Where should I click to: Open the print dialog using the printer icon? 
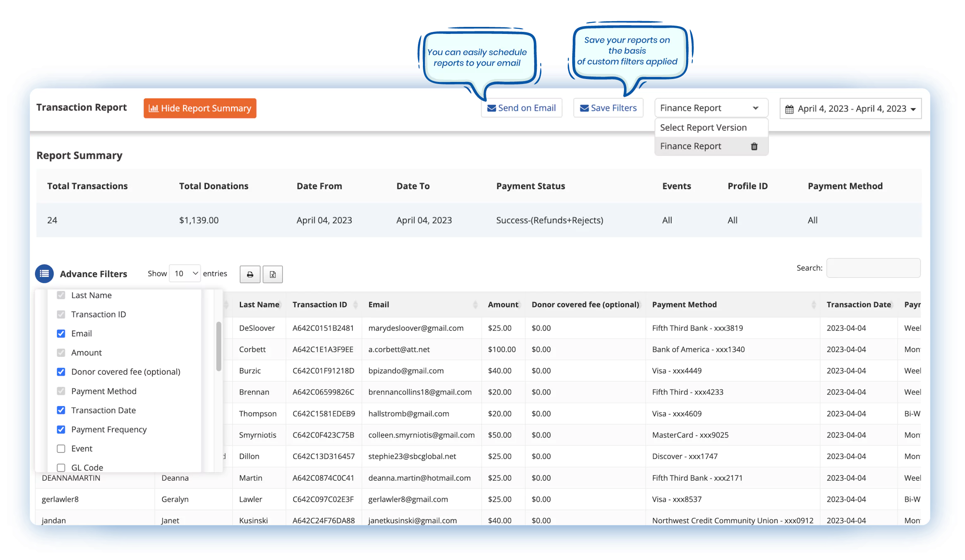click(250, 274)
